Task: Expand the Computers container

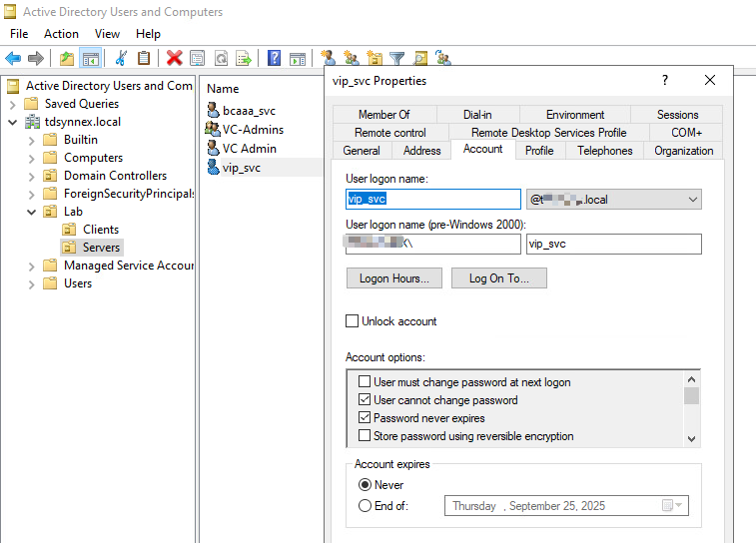Action: [x=31, y=158]
